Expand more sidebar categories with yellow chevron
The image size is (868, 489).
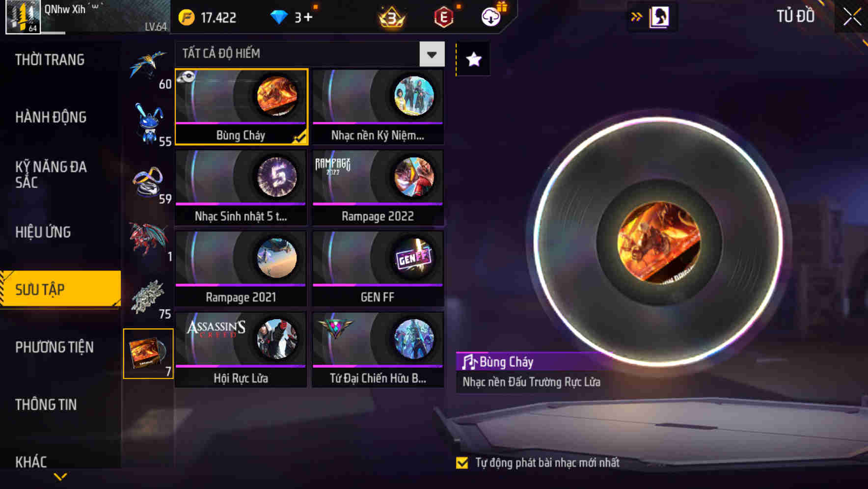point(60,477)
